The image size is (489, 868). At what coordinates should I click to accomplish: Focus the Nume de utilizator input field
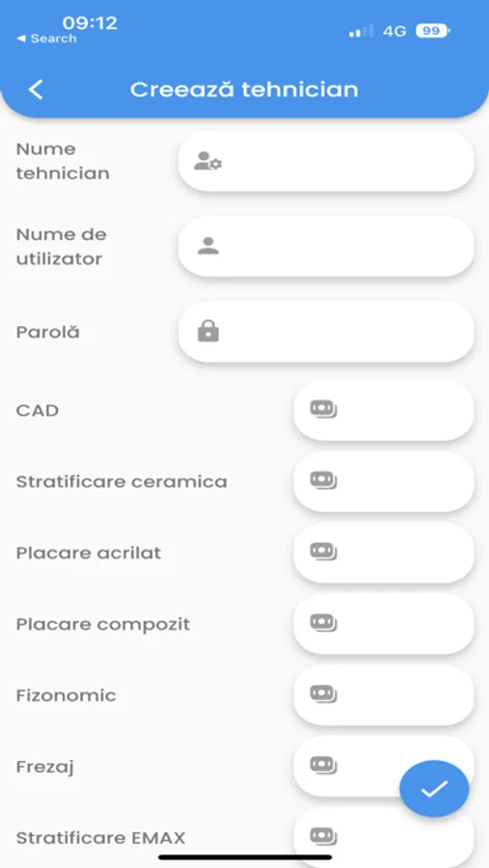pos(326,246)
